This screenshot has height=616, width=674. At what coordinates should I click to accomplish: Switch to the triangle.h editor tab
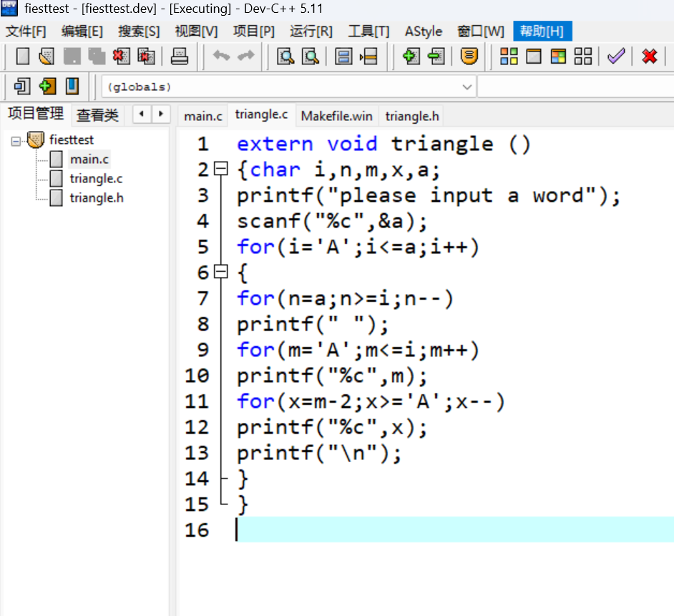412,116
